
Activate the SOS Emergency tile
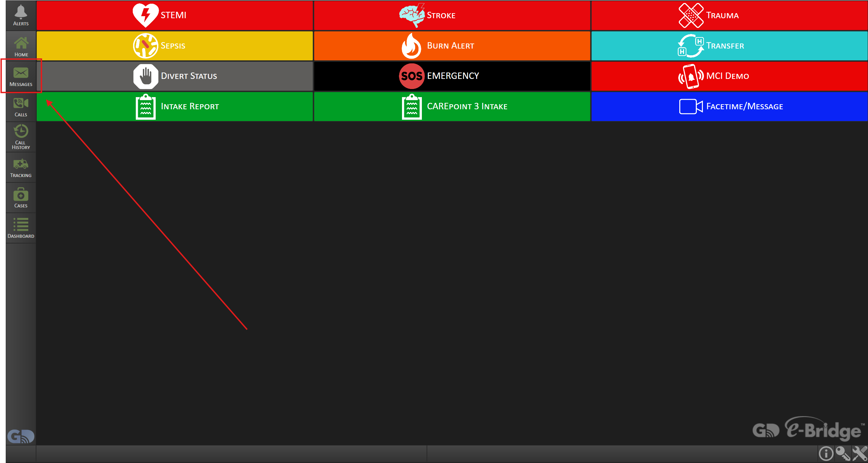click(452, 76)
